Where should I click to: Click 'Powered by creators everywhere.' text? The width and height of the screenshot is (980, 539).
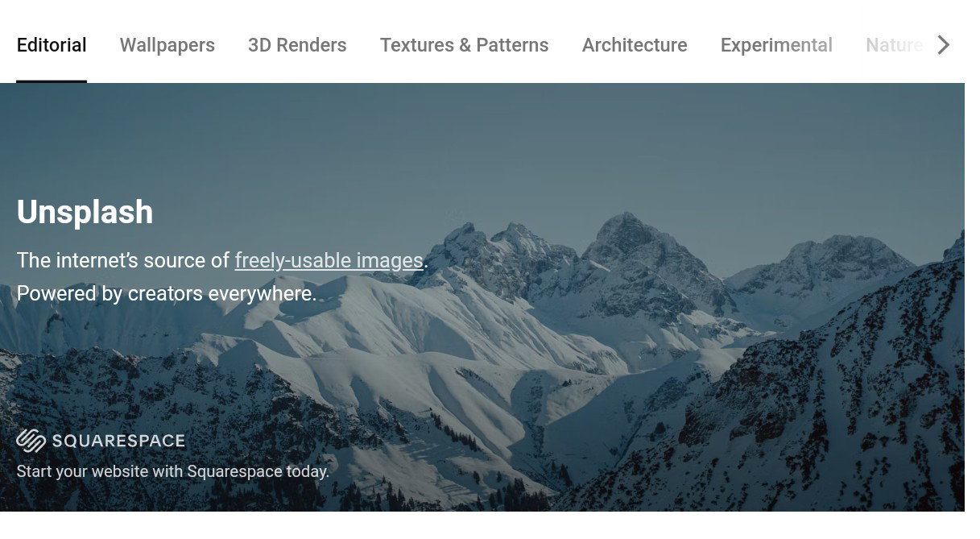coord(167,293)
